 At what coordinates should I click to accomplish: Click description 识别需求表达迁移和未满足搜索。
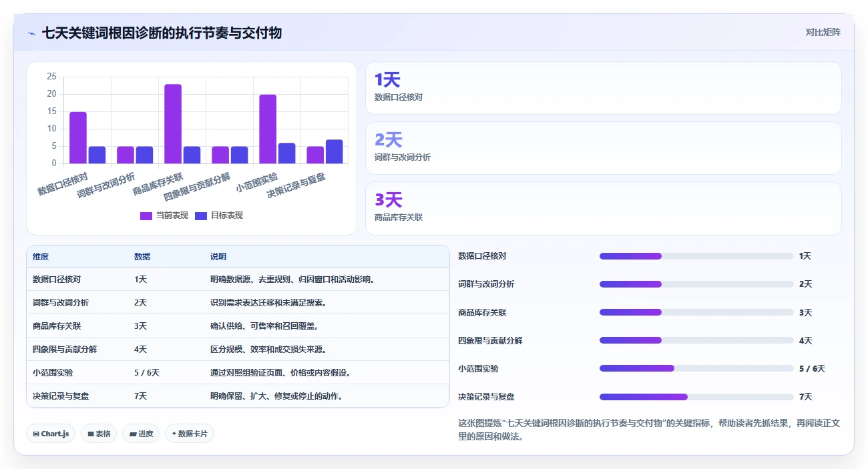(x=268, y=303)
